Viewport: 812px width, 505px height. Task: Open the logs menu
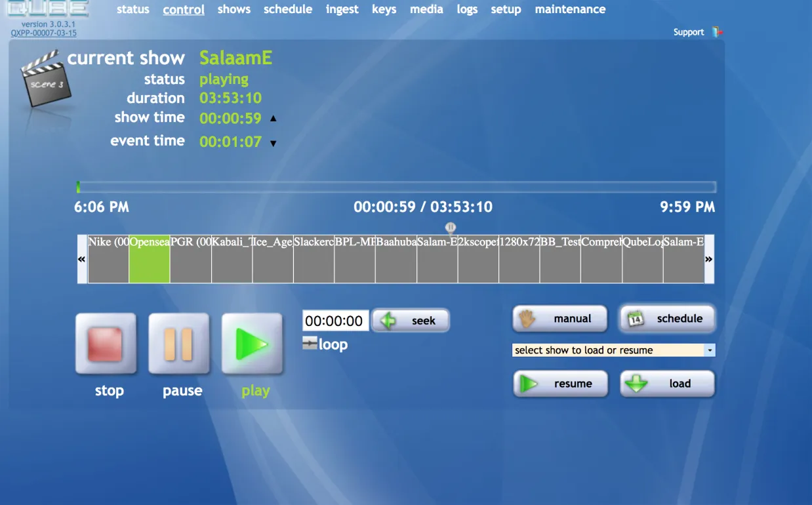pos(467,9)
